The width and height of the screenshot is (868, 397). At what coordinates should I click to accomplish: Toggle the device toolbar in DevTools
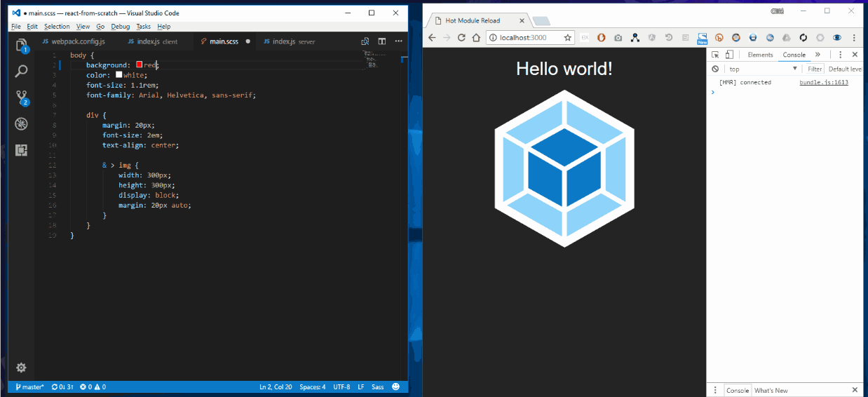(729, 55)
